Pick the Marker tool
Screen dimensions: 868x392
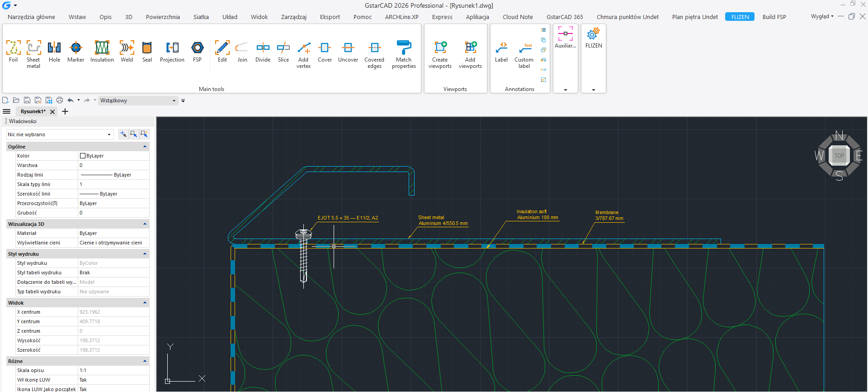coord(75,51)
